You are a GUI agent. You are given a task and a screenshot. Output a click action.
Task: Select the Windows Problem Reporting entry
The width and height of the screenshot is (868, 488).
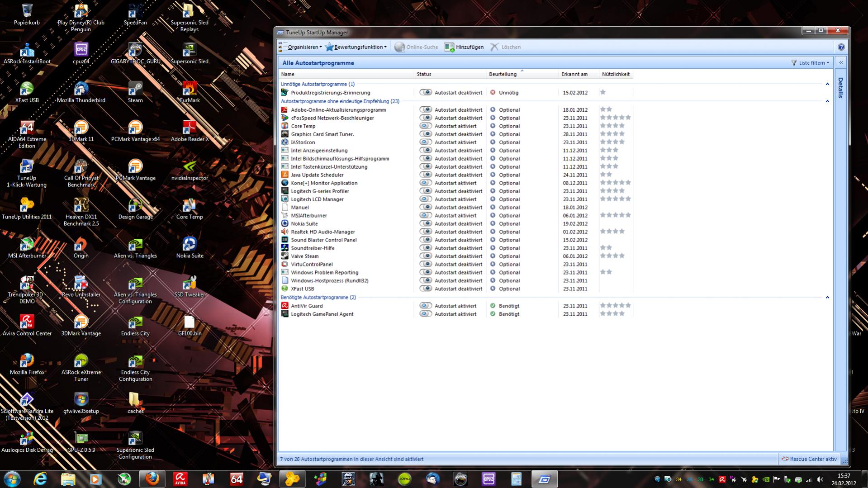(456, 272)
